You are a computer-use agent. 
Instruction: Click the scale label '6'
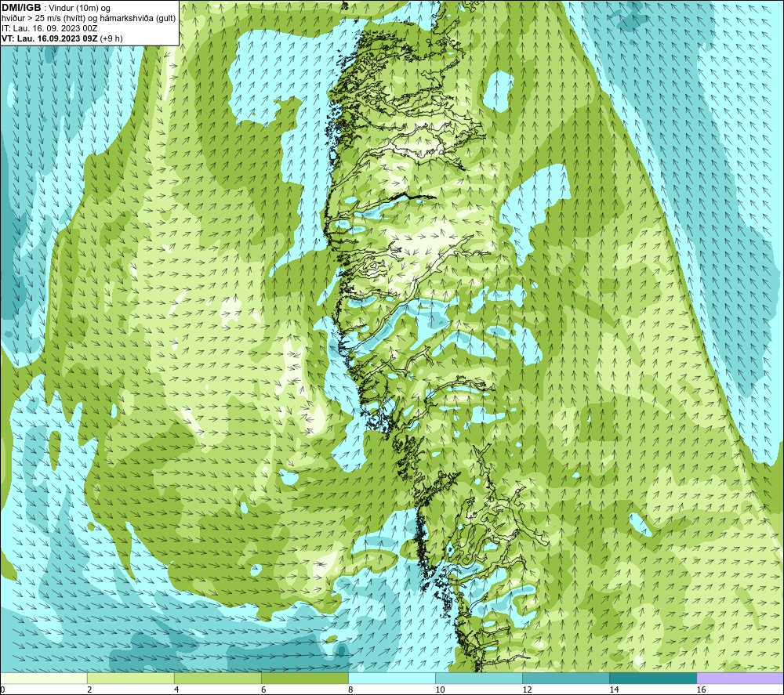tap(263, 690)
